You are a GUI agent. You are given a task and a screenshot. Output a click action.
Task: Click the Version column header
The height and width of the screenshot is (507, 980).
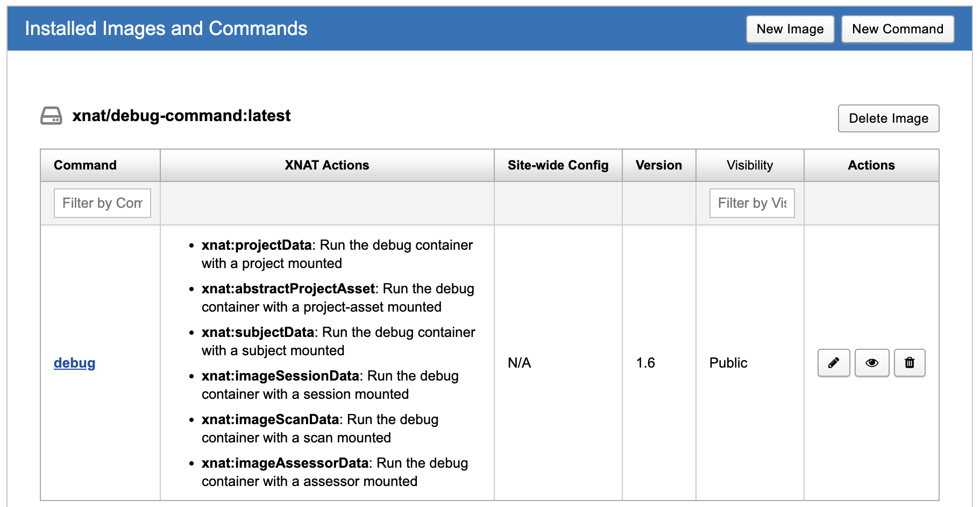[x=658, y=165]
